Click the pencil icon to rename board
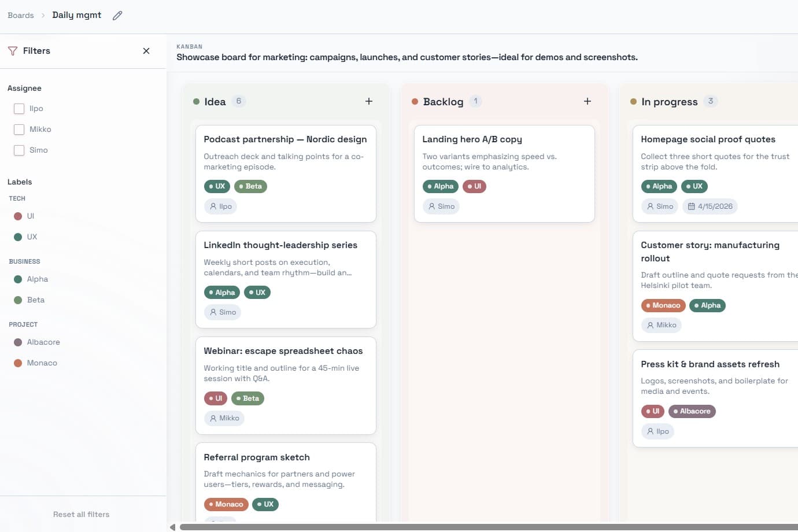 (x=117, y=16)
